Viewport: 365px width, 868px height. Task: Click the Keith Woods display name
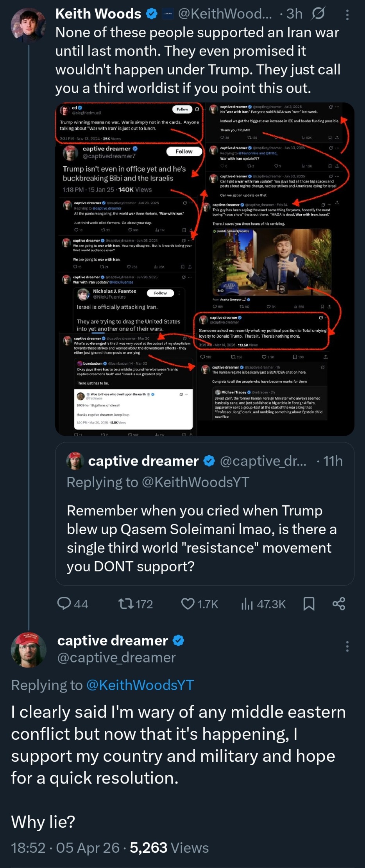(98, 14)
